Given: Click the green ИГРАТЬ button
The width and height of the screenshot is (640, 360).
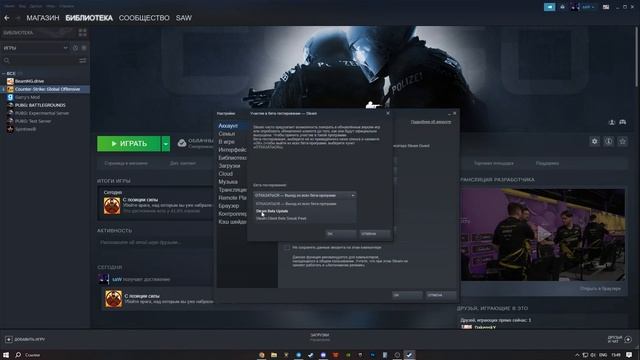Looking at the screenshot, I should click(129, 144).
